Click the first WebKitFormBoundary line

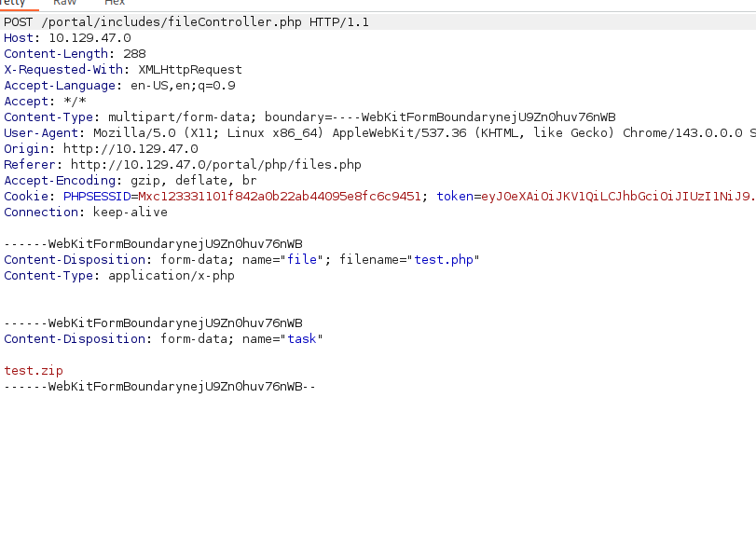point(153,244)
